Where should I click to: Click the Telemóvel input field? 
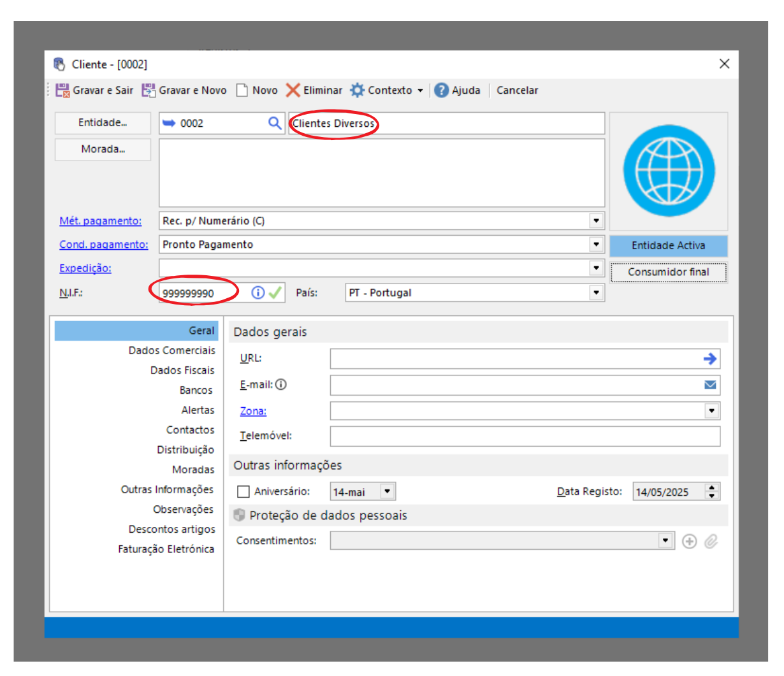525,436
